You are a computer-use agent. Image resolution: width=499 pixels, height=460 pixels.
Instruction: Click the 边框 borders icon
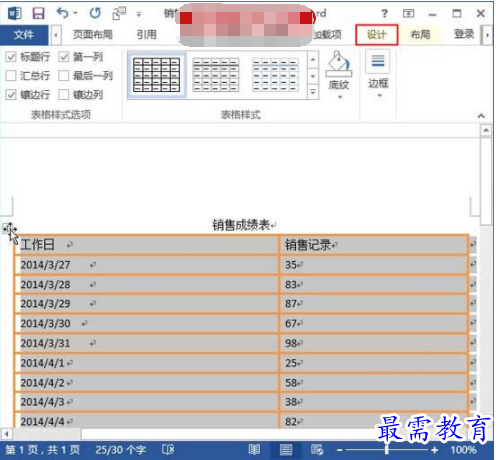[x=378, y=61]
